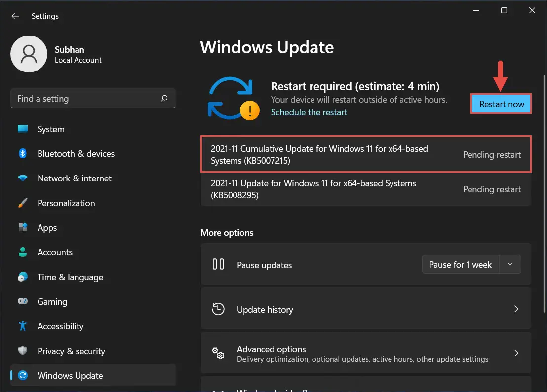This screenshot has height=392, width=547.
Task: Click Schedule the restart link
Action: tap(309, 112)
